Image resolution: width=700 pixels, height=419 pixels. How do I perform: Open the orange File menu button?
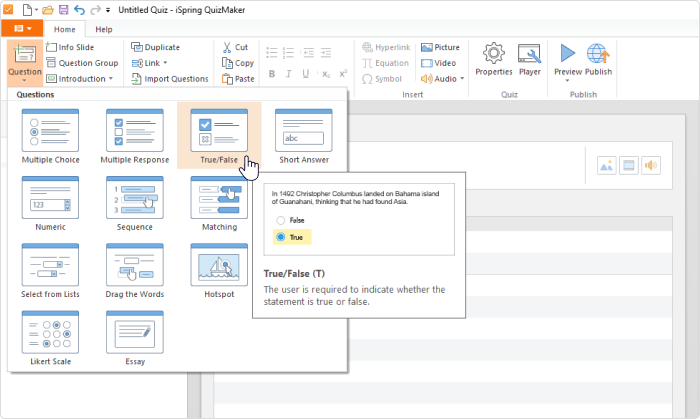pyautogui.click(x=22, y=29)
